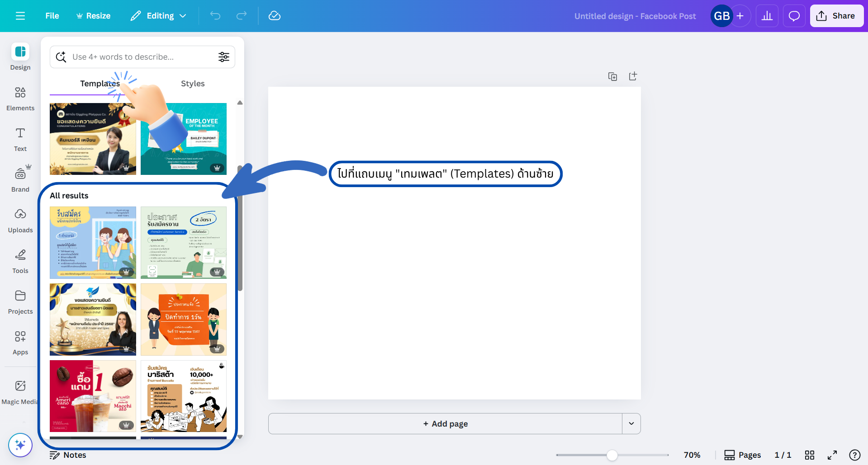Open the main hamburger menu

pyautogui.click(x=20, y=16)
